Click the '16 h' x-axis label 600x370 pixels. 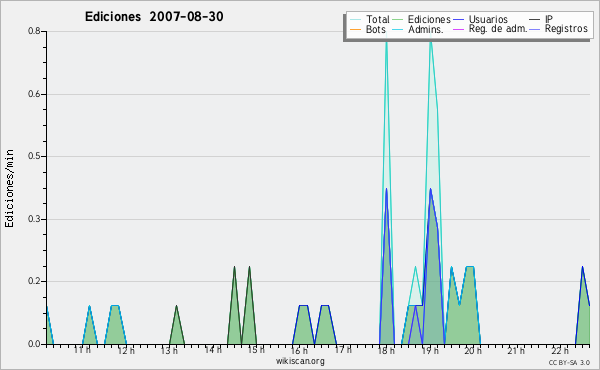click(299, 350)
